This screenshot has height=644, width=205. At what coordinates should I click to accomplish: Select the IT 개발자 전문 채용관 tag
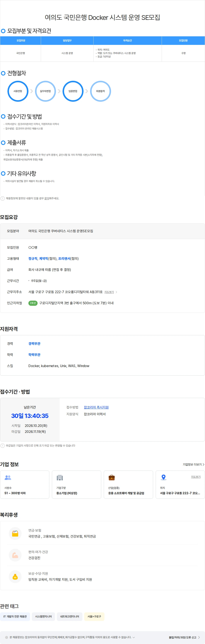[15, 616]
